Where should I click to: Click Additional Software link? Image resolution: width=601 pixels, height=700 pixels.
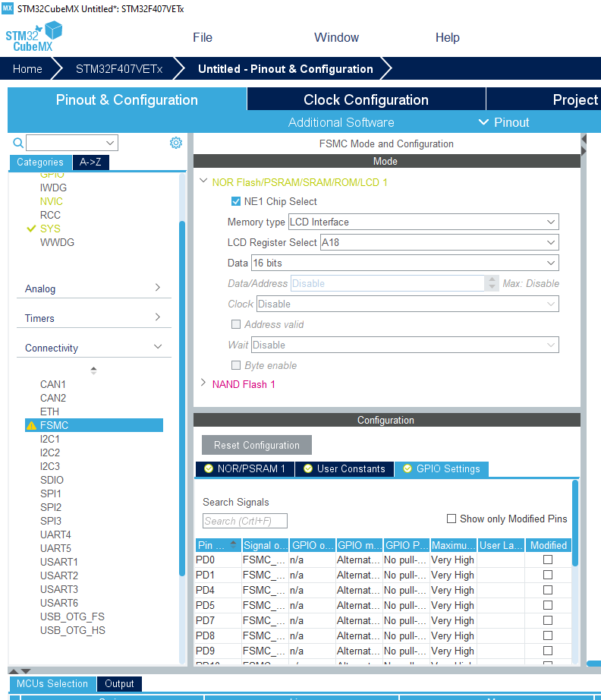[x=341, y=122]
